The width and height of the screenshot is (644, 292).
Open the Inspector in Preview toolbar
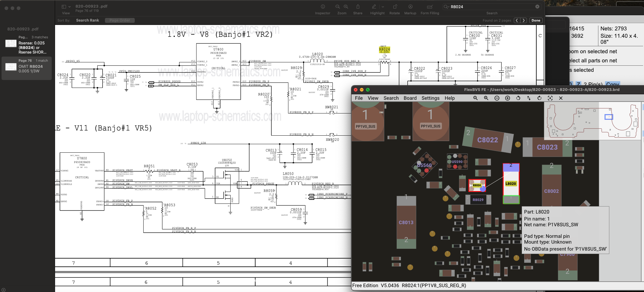tap(323, 7)
